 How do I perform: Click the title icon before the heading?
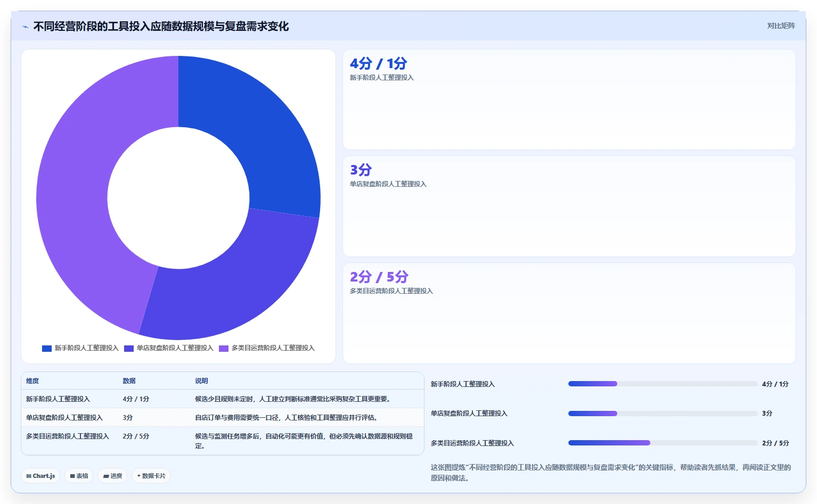[25, 27]
